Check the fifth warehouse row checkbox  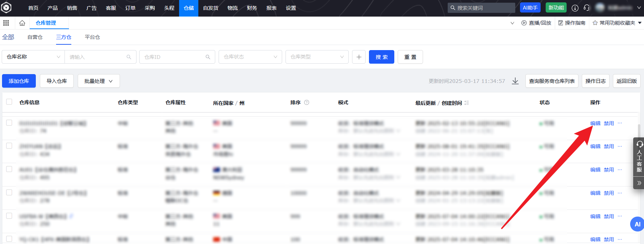coord(9,216)
